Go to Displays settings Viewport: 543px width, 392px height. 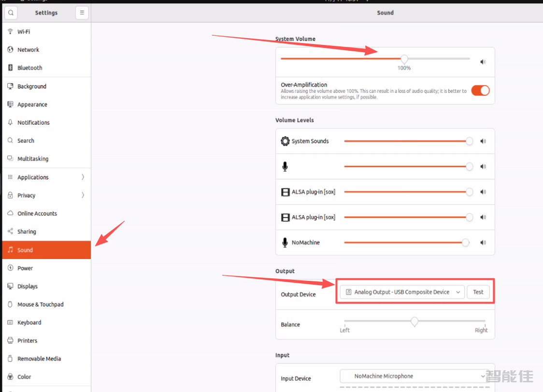(28, 286)
